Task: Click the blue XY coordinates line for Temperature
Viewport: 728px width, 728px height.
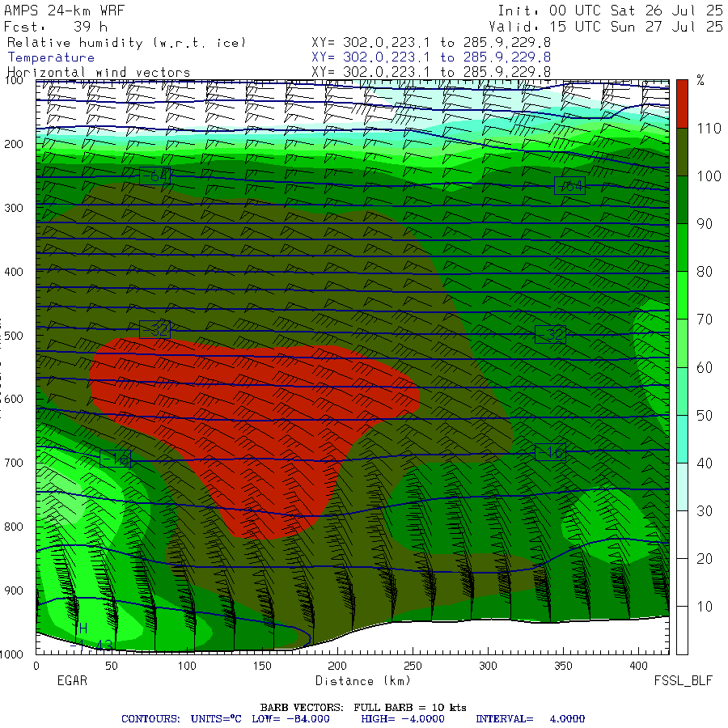Action: tap(431, 57)
